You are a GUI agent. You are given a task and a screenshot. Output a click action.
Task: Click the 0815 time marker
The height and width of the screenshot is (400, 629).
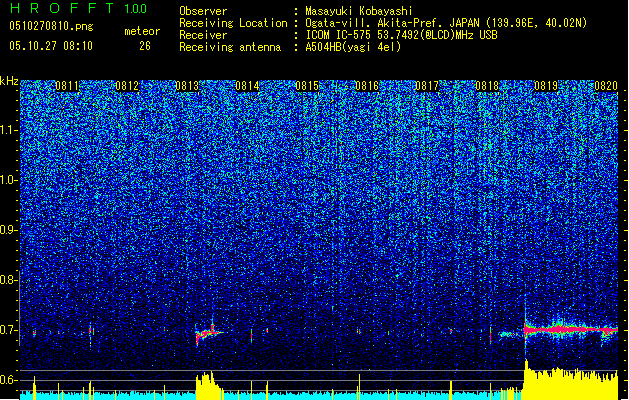(x=307, y=86)
